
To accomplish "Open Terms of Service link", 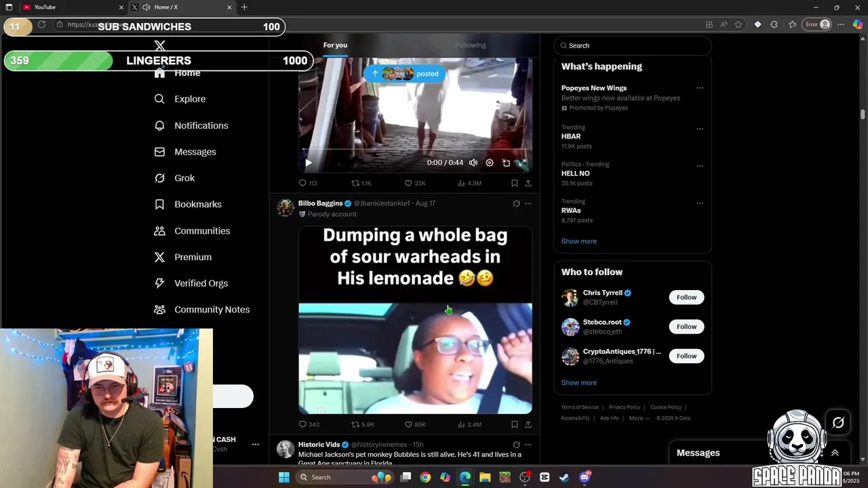I will (580, 407).
